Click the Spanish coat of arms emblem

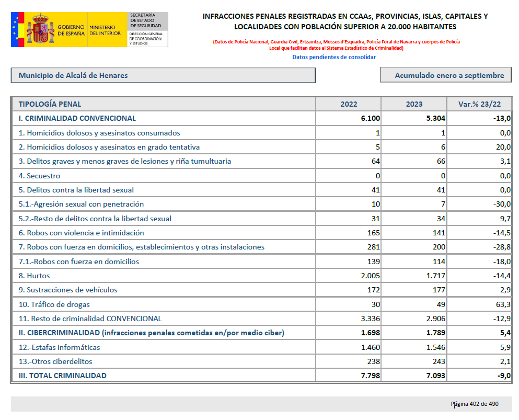pos(40,29)
